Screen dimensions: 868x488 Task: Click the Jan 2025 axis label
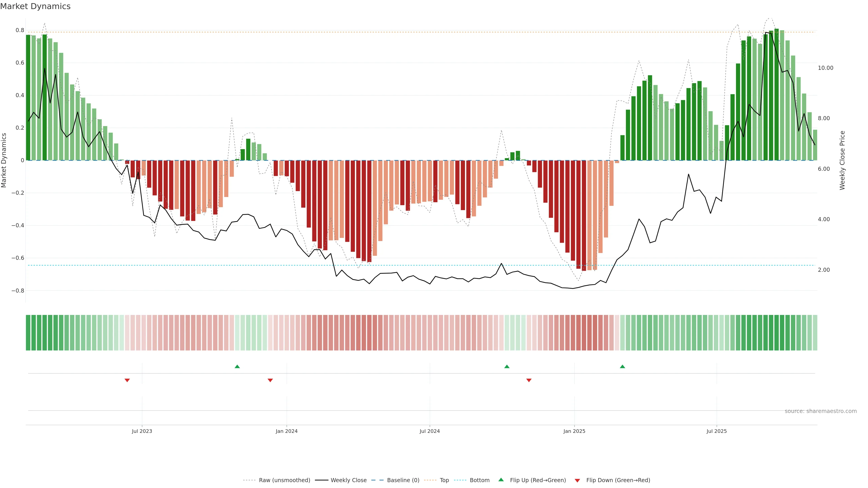tap(574, 431)
